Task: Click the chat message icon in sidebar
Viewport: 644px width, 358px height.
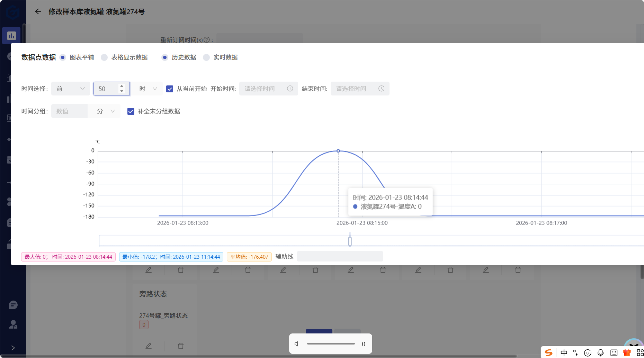Action: (x=13, y=305)
